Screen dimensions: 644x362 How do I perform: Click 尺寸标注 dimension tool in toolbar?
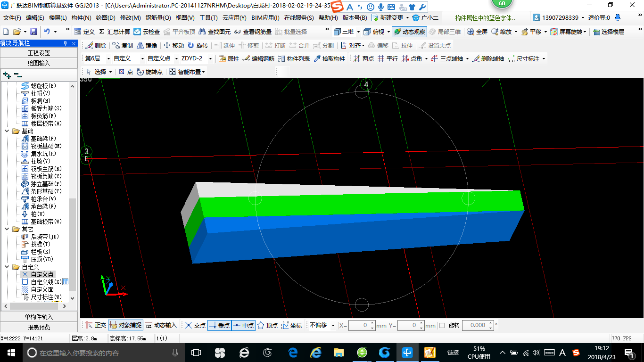(524, 58)
